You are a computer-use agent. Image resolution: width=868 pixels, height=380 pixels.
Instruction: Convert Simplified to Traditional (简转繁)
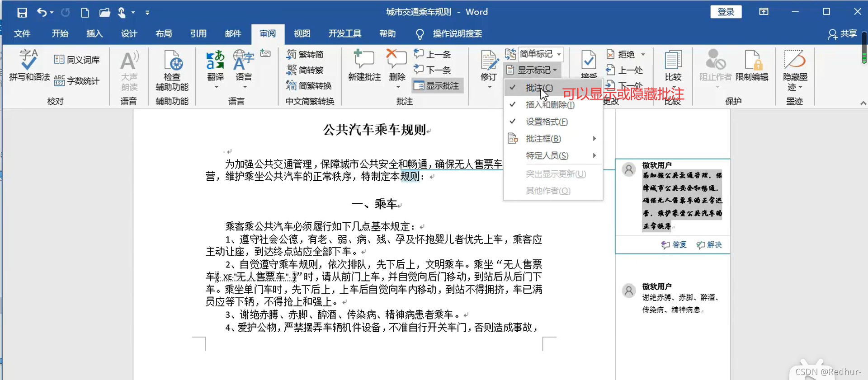coord(305,70)
